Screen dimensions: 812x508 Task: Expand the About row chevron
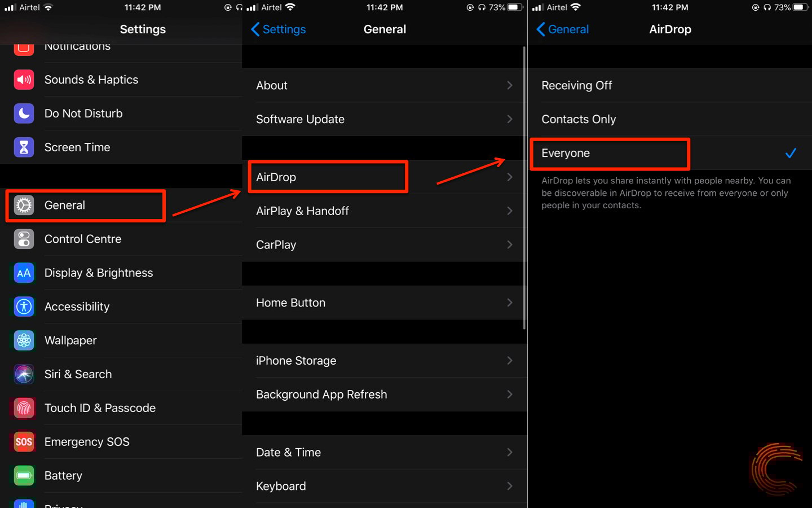[x=509, y=85]
